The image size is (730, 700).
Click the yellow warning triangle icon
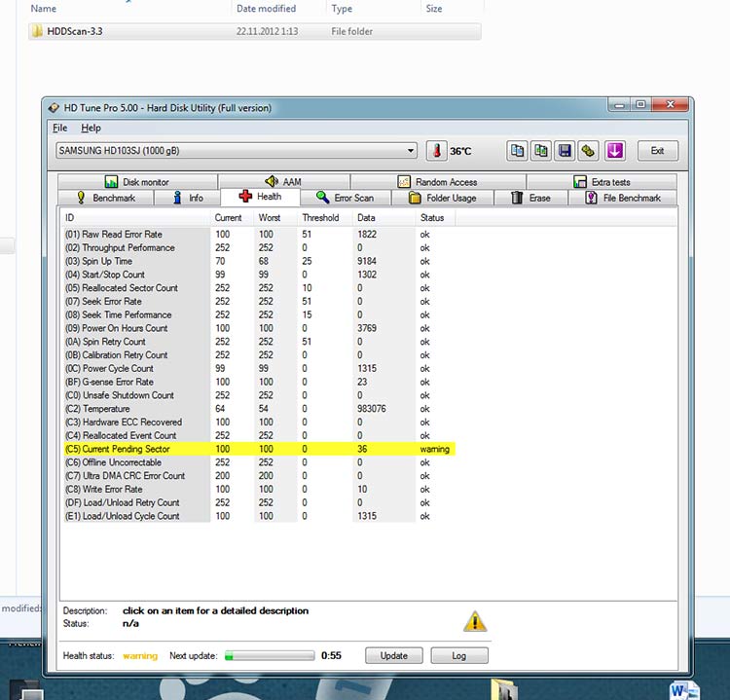(475, 621)
